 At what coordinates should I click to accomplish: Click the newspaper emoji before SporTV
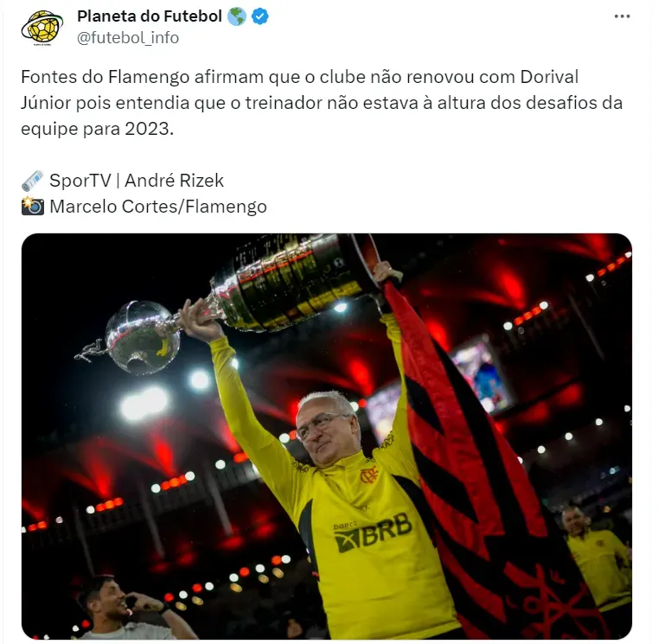click(32, 181)
